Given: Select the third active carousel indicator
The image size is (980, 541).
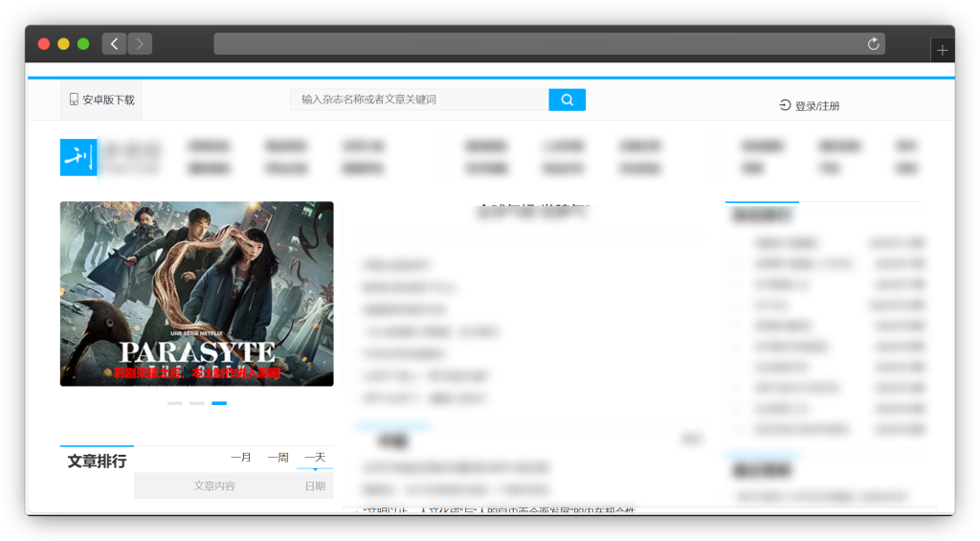Looking at the screenshot, I should pos(219,403).
